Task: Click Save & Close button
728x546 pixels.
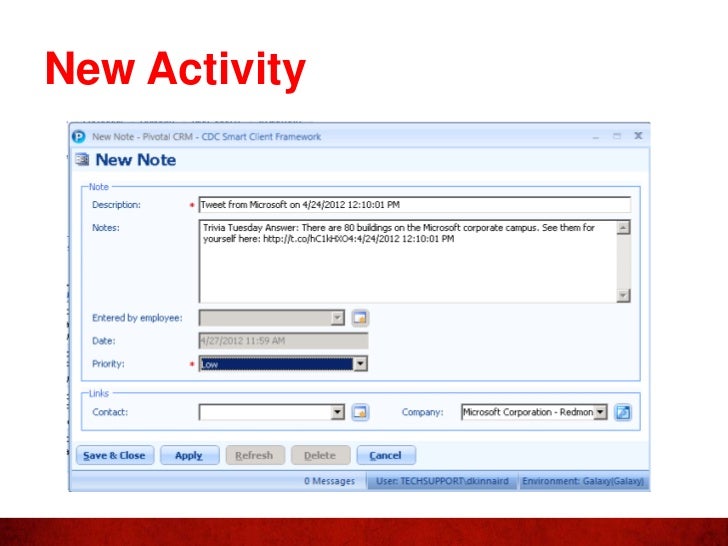Action: (115, 455)
